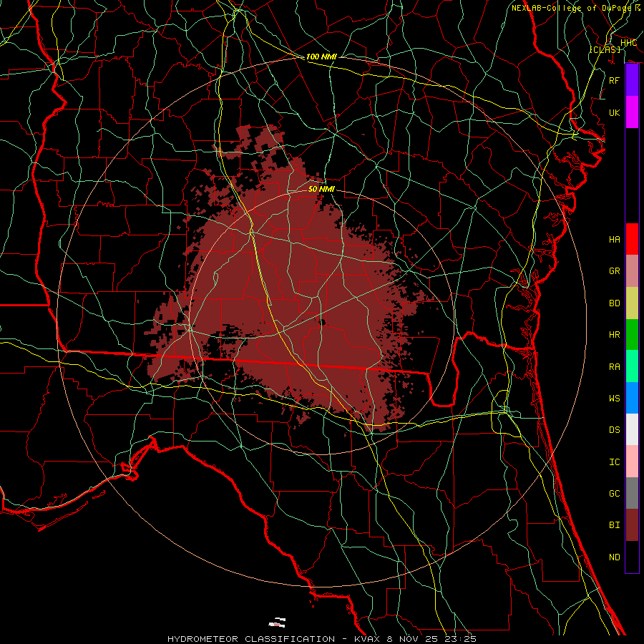Click the BI legend label
The width and height of the screenshot is (644, 644).
[615, 525]
